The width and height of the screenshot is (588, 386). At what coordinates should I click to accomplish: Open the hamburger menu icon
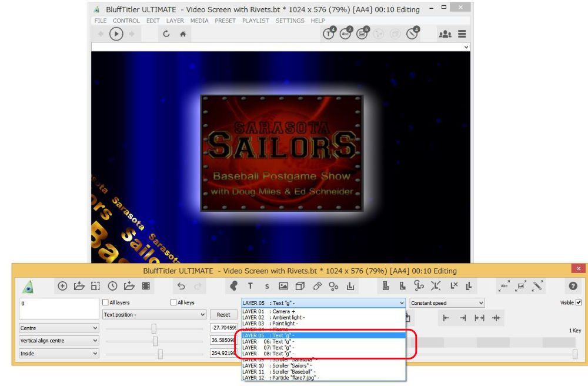(x=462, y=34)
